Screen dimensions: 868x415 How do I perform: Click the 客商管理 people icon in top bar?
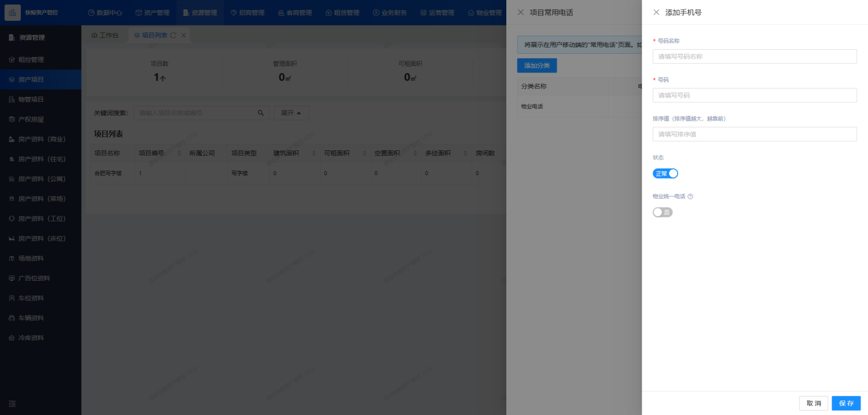coord(281,12)
